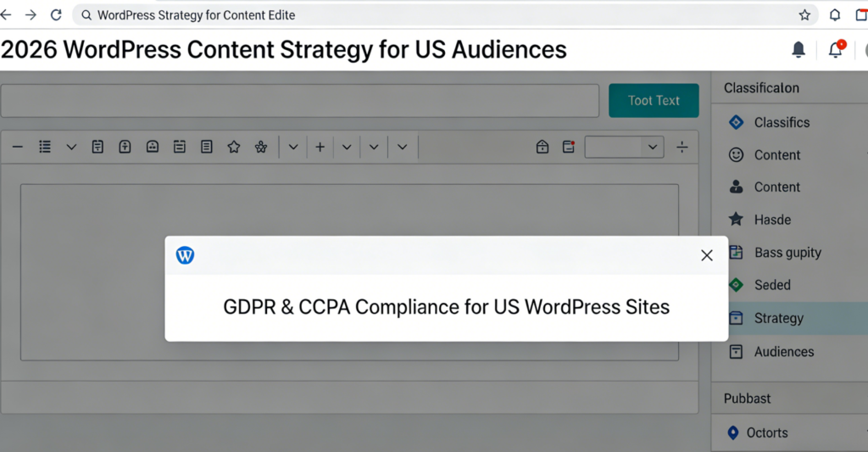Select the bulleted list icon in editor toolbar

click(45, 147)
